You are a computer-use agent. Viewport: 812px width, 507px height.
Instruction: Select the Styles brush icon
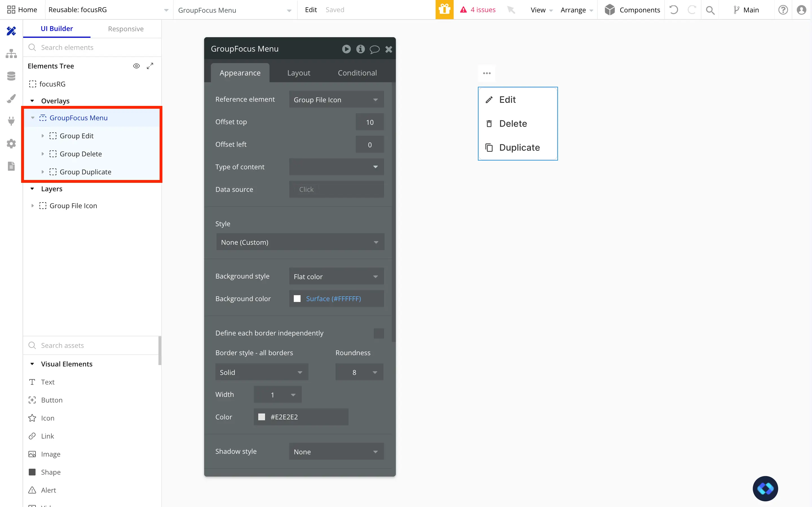tap(11, 98)
